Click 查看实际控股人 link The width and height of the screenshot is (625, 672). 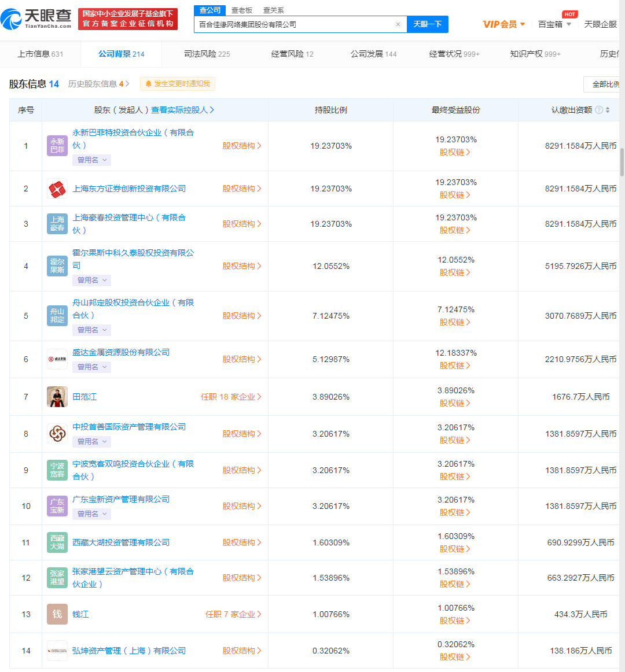tap(182, 110)
